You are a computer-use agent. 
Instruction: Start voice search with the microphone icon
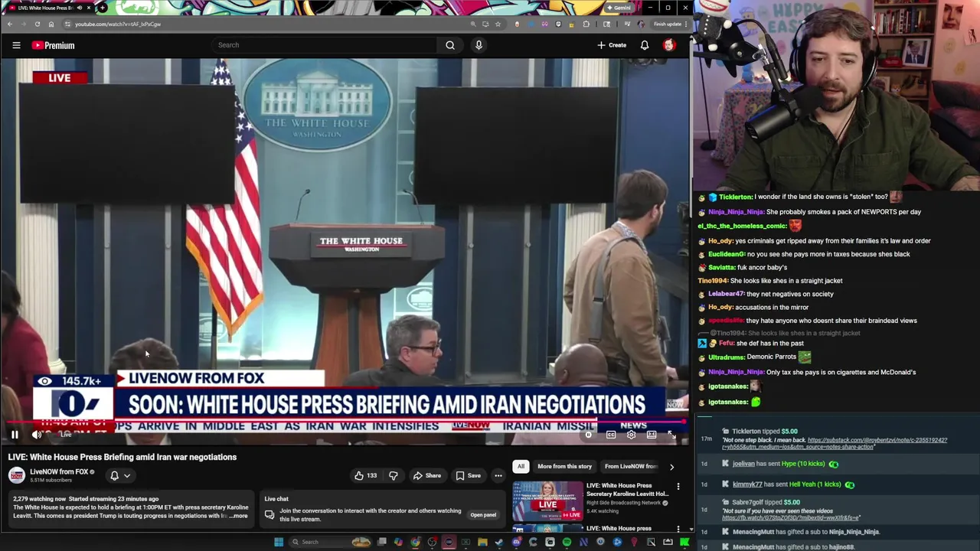point(479,45)
